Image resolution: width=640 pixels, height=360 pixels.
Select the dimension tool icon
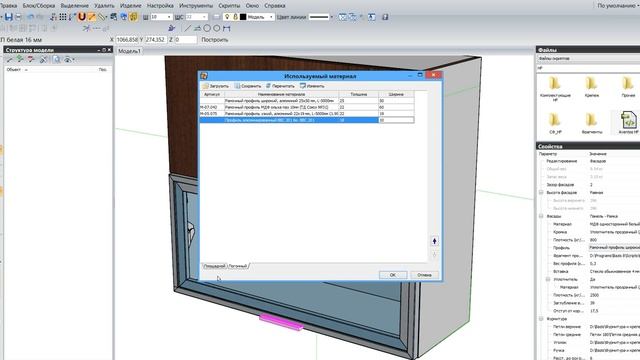coord(227,28)
